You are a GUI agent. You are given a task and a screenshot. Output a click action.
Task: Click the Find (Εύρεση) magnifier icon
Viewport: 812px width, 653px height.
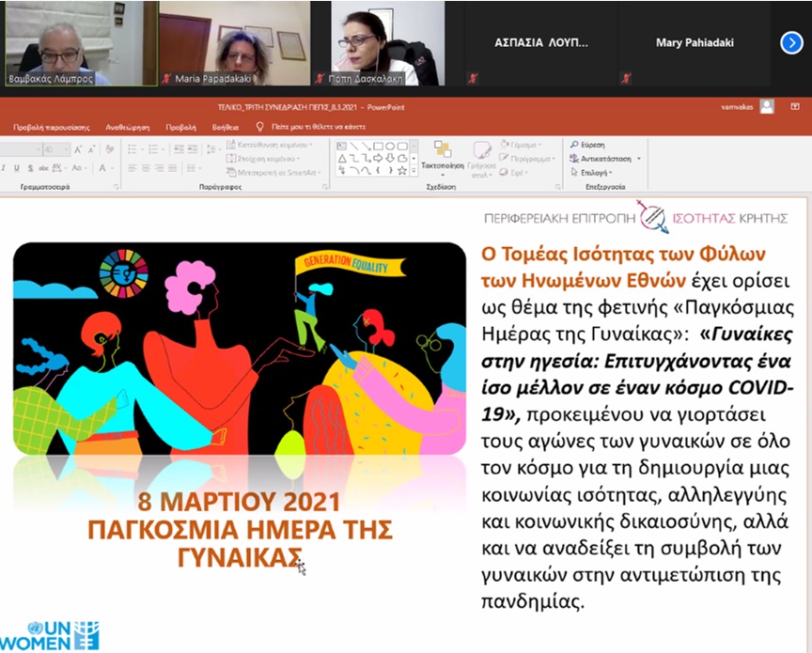pos(573,146)
